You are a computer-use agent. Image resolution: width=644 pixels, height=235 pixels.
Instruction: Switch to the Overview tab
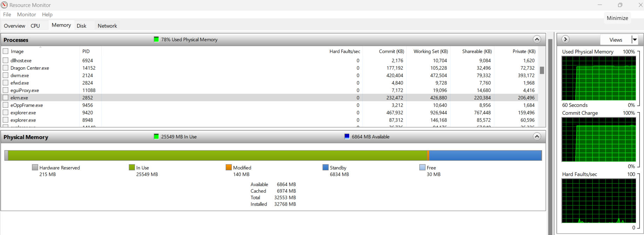[x=14, y=26]
